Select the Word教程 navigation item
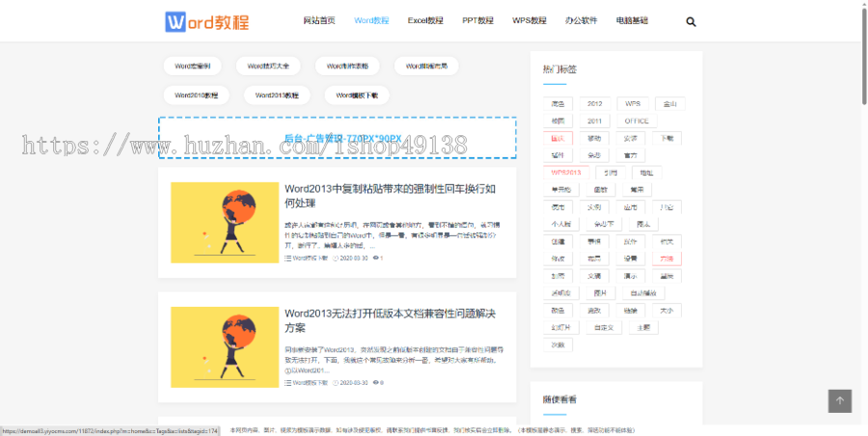868x436 pixels. coord(371,20)
